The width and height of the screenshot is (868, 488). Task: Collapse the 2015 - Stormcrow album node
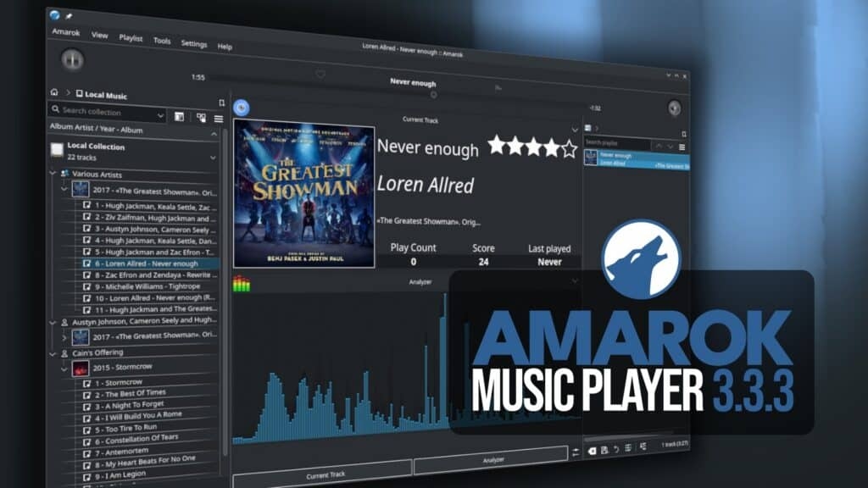pyautogui.click(x=64, y=369)
